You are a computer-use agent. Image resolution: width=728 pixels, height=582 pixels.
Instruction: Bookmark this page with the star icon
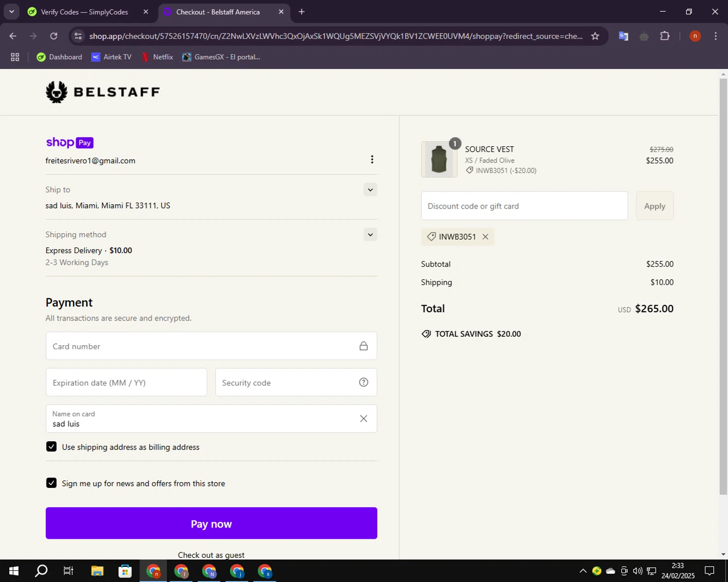595,36
